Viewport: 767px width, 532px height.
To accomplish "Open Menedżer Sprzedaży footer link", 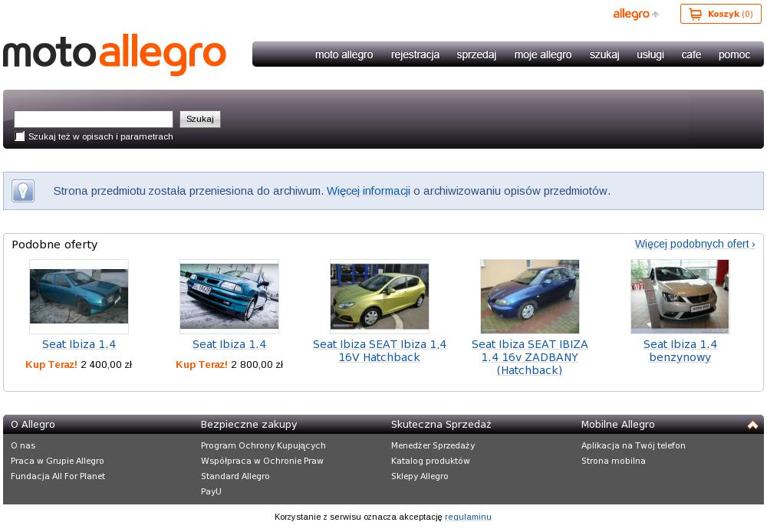I will pyautogui.click(x=433, y=445).
